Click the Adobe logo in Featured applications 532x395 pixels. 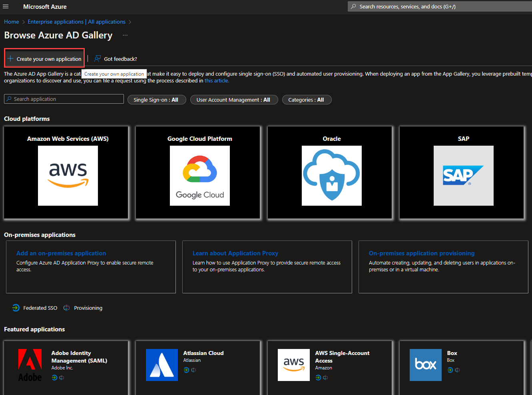click(30, 365)
